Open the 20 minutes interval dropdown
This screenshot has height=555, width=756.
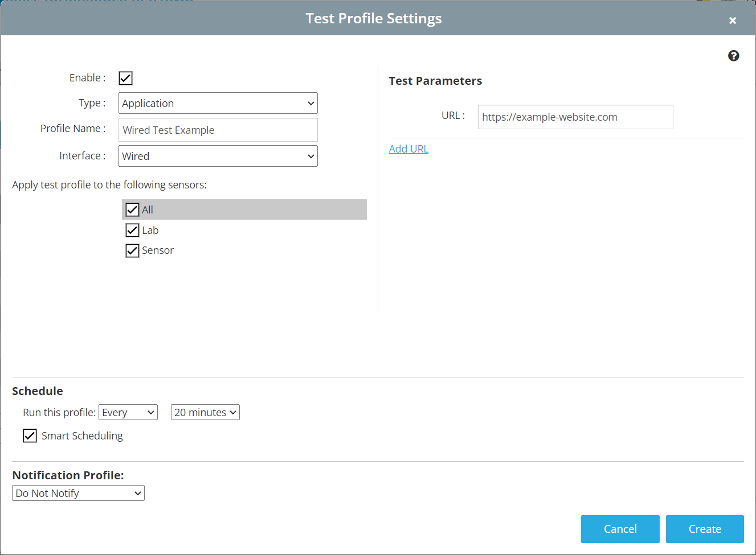pos(205,412)
